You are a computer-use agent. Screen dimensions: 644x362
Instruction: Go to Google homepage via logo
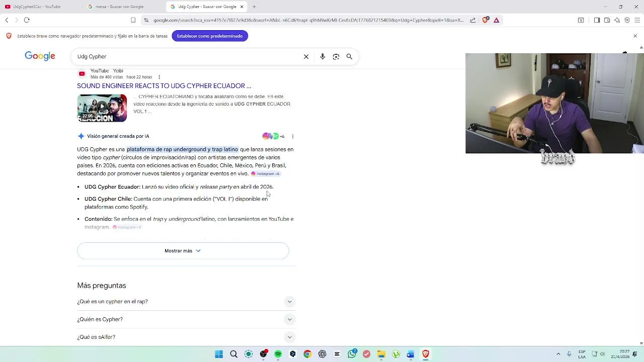pos(40,56)
